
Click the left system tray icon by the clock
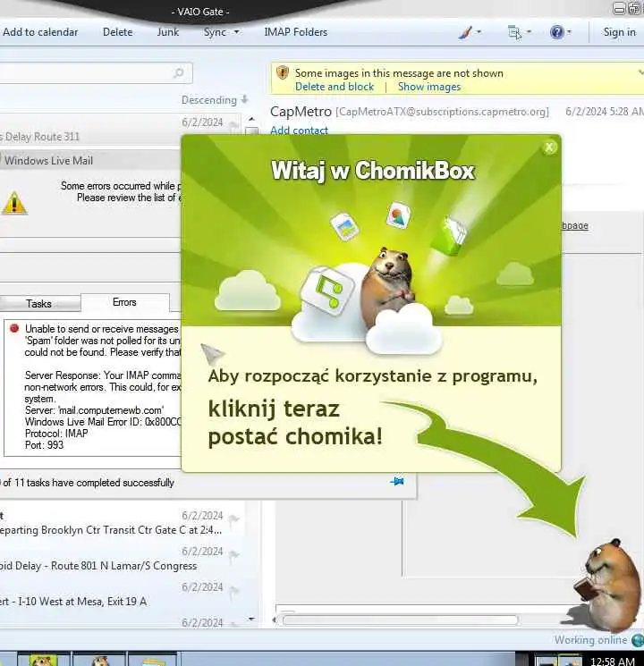(546, 662)
